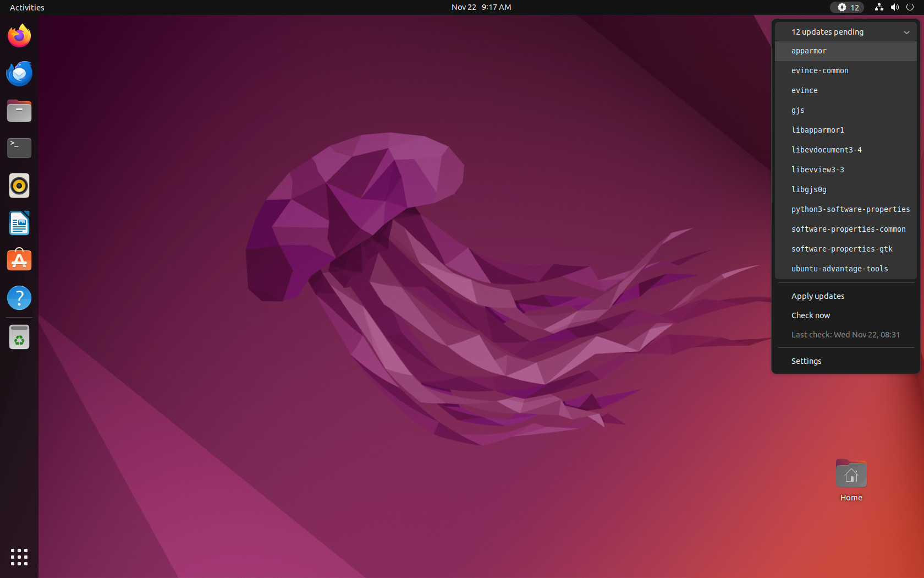
Task: Click the network icon in the top bar
Action: coord(879,7)
